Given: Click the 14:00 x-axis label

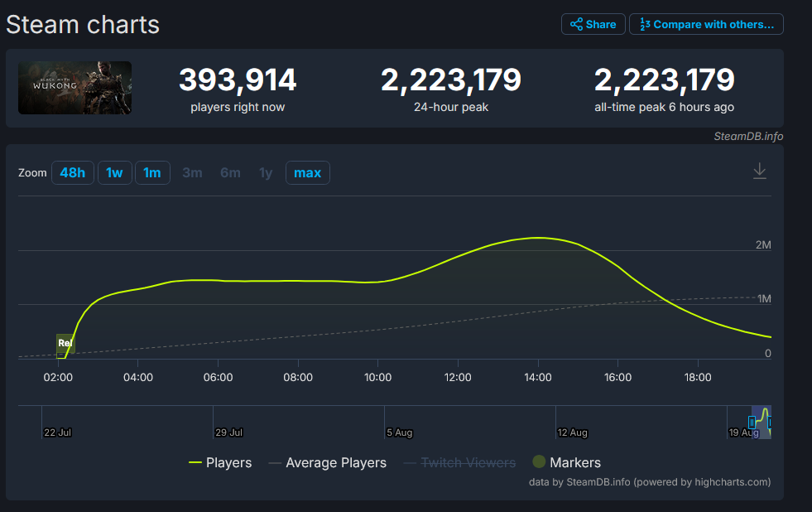Looking at the screenshot, I should 537,377.
